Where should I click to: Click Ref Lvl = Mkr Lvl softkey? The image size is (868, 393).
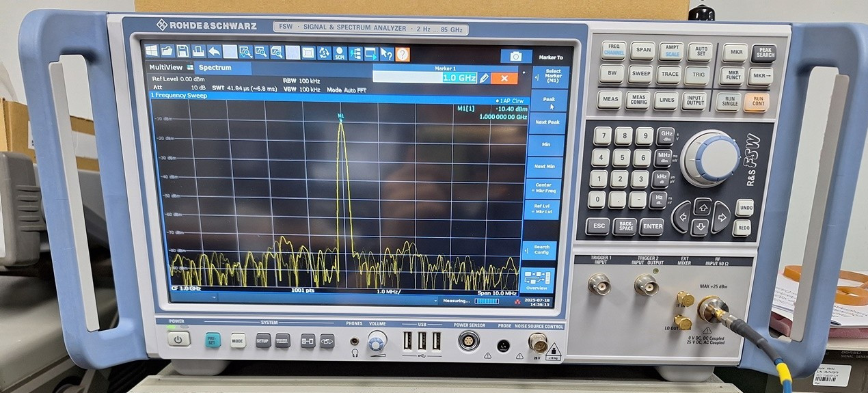click(x=541, y=209)
